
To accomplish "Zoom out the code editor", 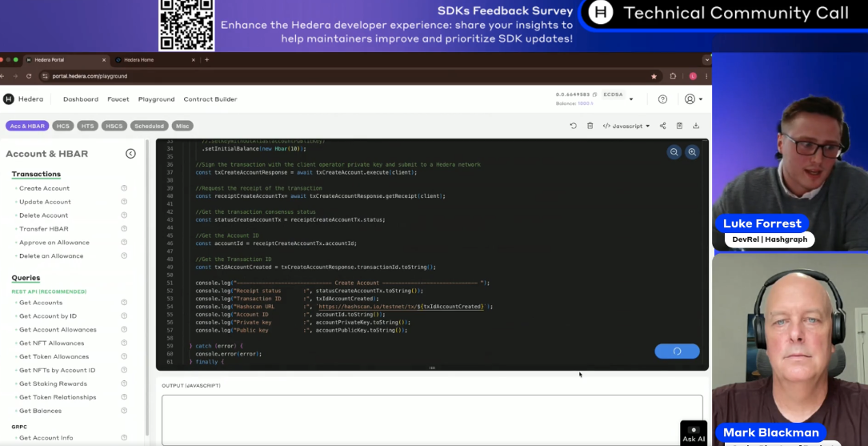I will coord(674,152).
